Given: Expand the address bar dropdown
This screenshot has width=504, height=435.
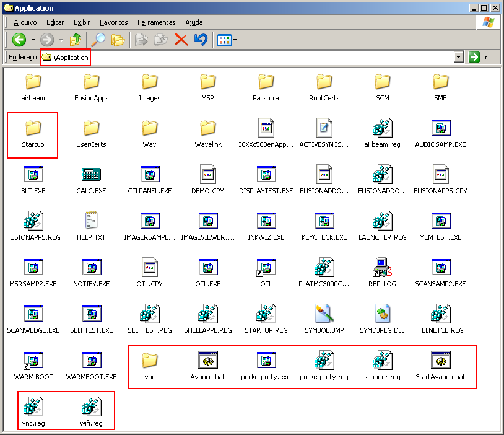Looking at the screenshot, I should point(459,57).
